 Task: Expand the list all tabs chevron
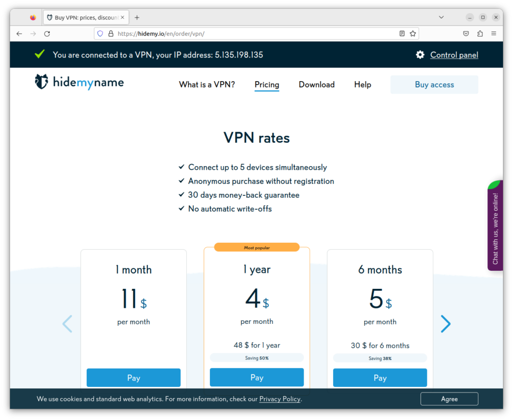(441, 18)
